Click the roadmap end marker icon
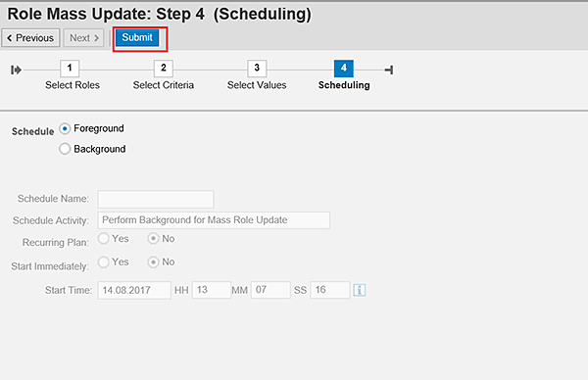 pos(389,70)
